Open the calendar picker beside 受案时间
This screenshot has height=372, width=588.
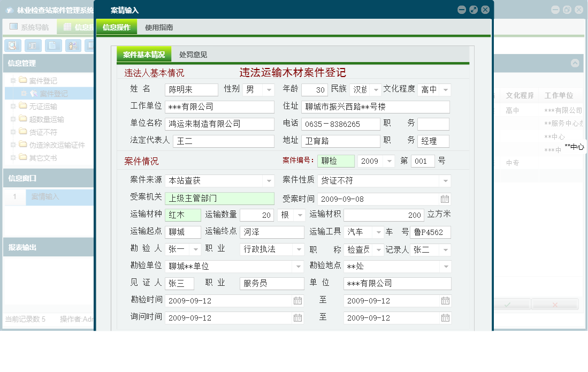pyautogui.click(x=445, y=198)
